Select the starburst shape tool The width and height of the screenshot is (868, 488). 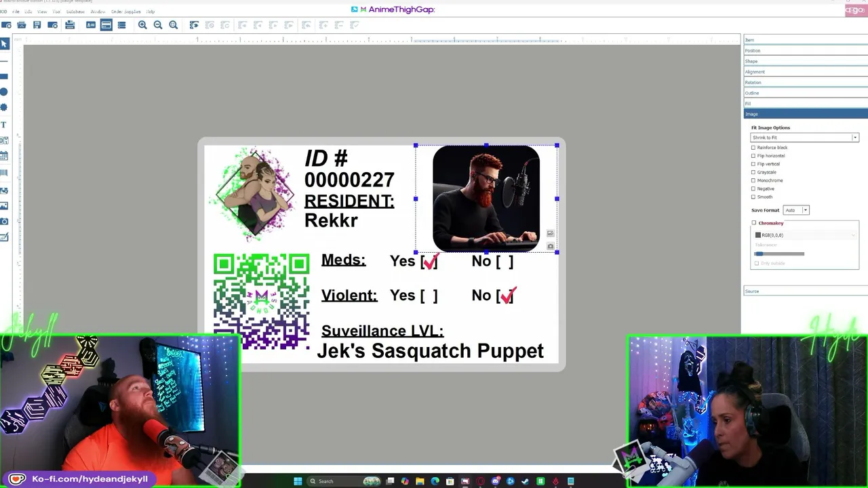tap(4, 107)
